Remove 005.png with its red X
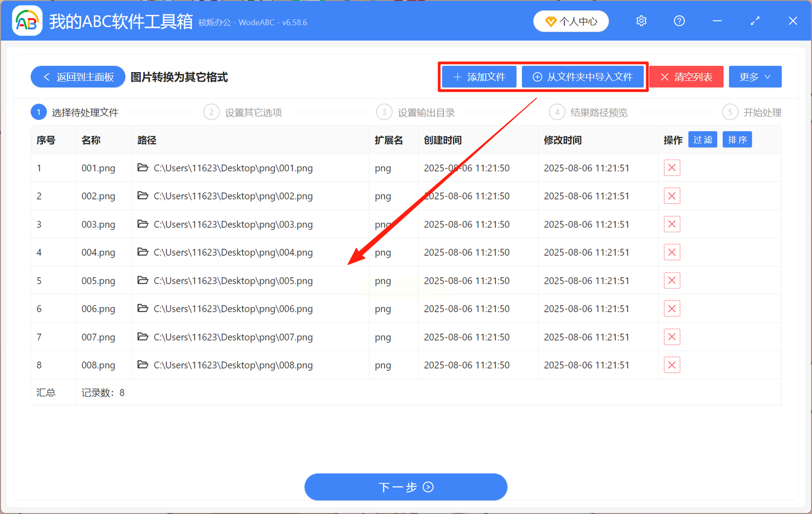The image size is (812, 514). pyautogui.click(x=672, y=281)
